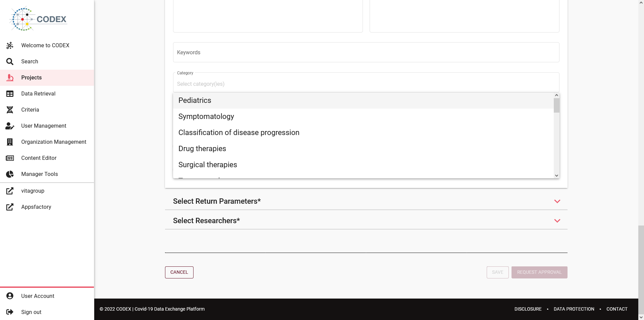Click the Data Retrieval table icon
644x320 pixels.
[10, 93]
